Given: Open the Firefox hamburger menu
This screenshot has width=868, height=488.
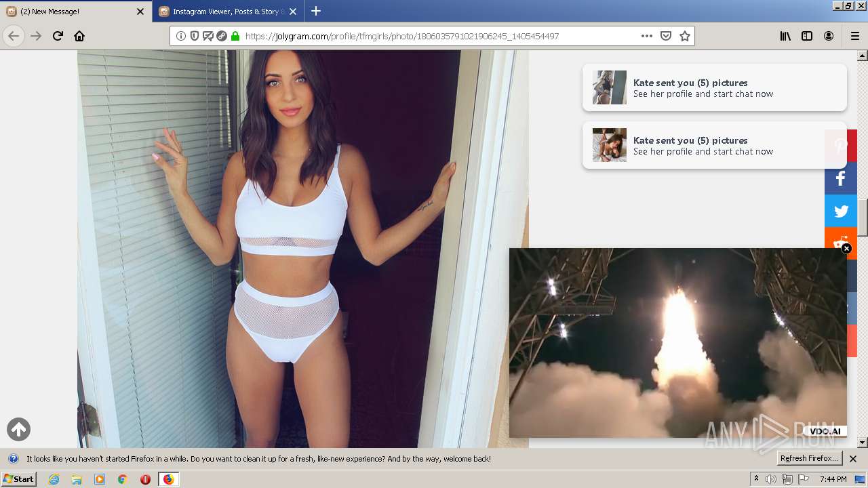Looking at the screenshot, I should 854,36.
